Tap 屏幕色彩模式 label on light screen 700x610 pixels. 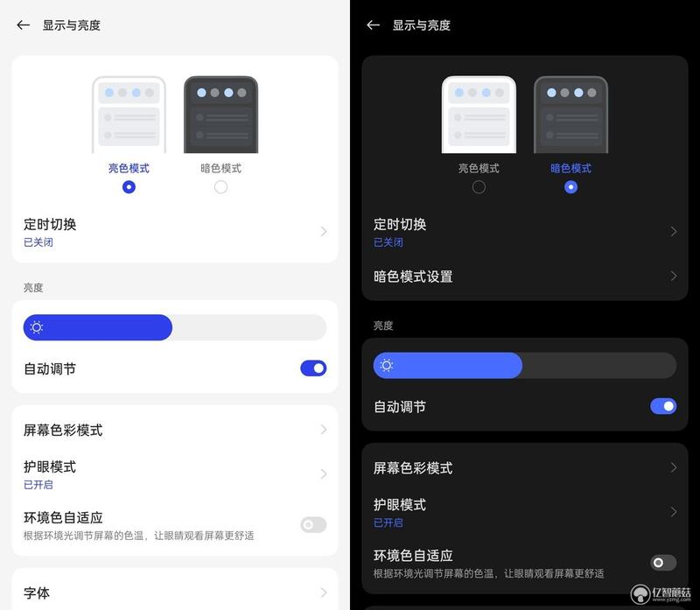click(63, 430)
